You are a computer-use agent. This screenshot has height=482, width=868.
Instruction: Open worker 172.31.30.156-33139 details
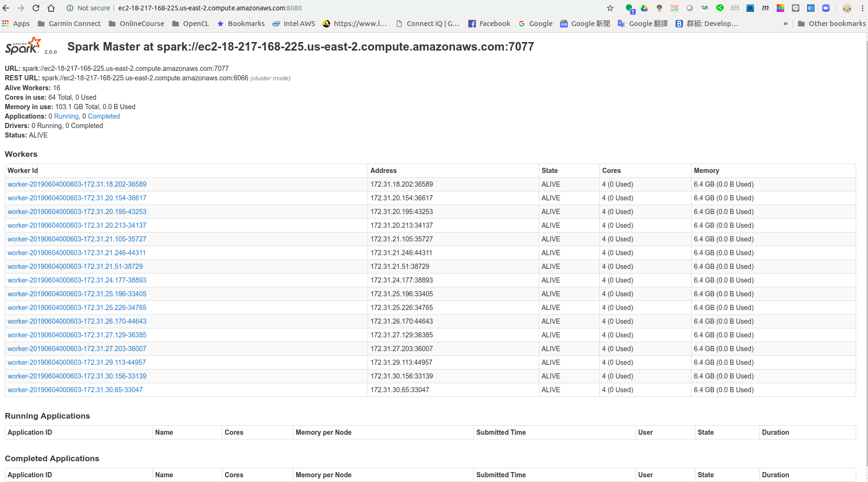(77, 376)
